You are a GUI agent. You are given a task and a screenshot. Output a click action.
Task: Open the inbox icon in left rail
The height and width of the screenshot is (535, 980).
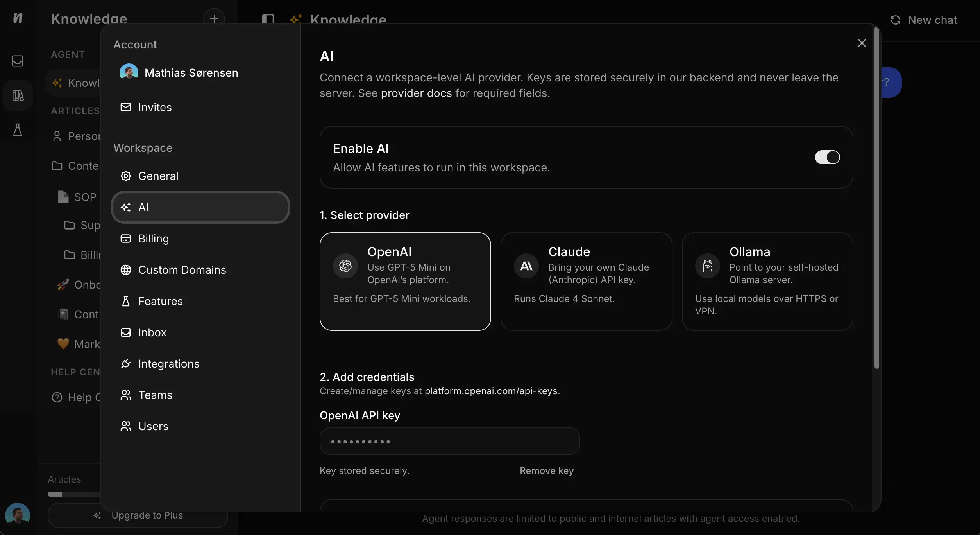(18, 61)
